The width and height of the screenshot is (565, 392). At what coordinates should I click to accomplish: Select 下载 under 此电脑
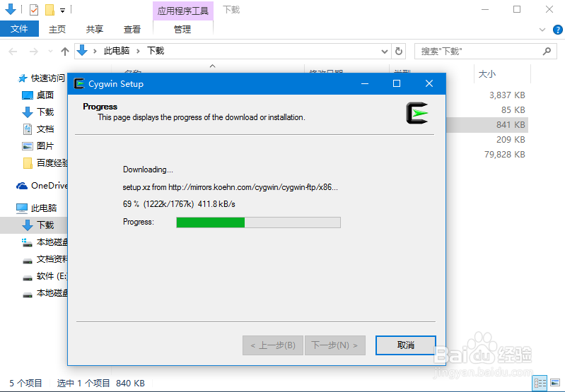[34, 225]
